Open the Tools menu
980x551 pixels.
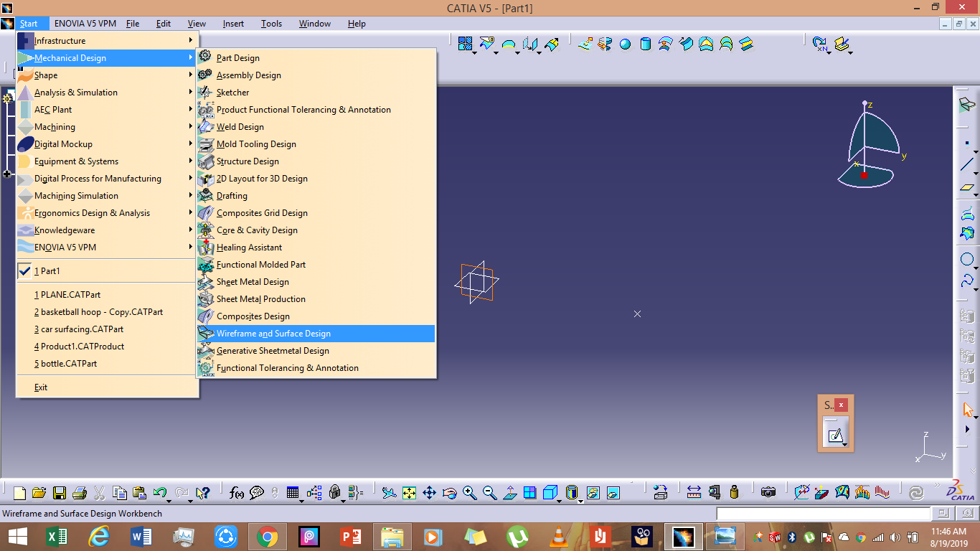pos(271,24)
